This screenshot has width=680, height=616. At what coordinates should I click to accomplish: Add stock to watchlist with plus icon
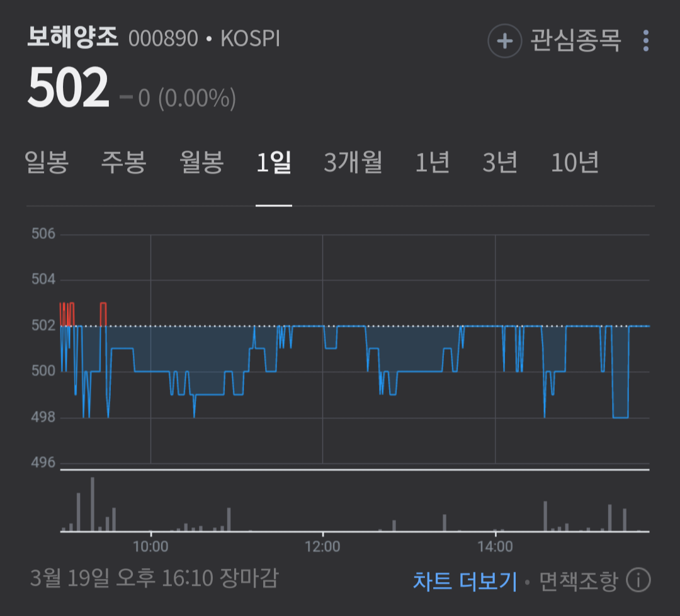pos(504,41)
